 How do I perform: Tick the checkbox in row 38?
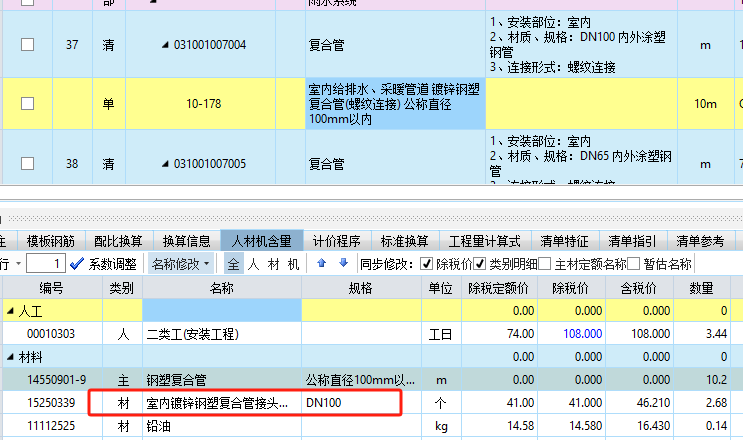pos(27,163)
